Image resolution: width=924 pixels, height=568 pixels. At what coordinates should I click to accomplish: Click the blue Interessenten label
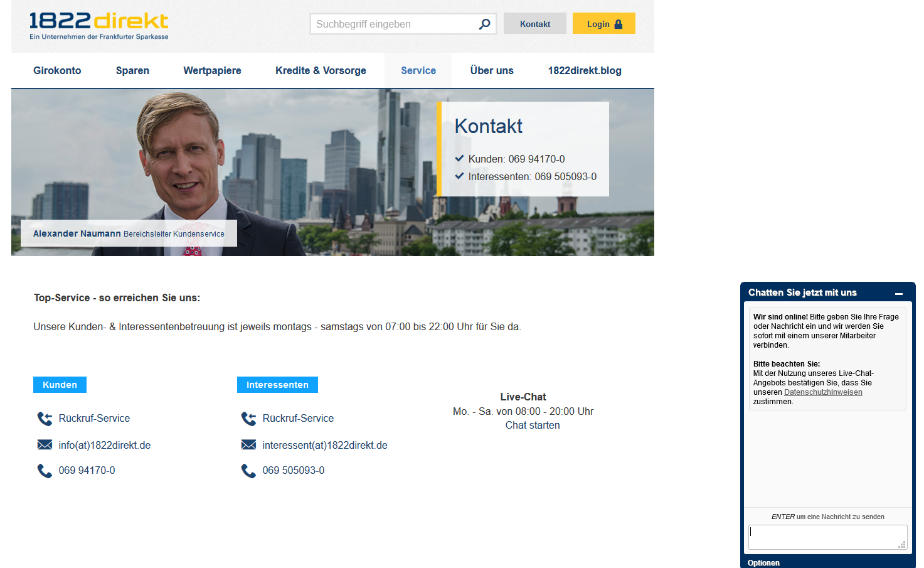[x=277, y=385]
